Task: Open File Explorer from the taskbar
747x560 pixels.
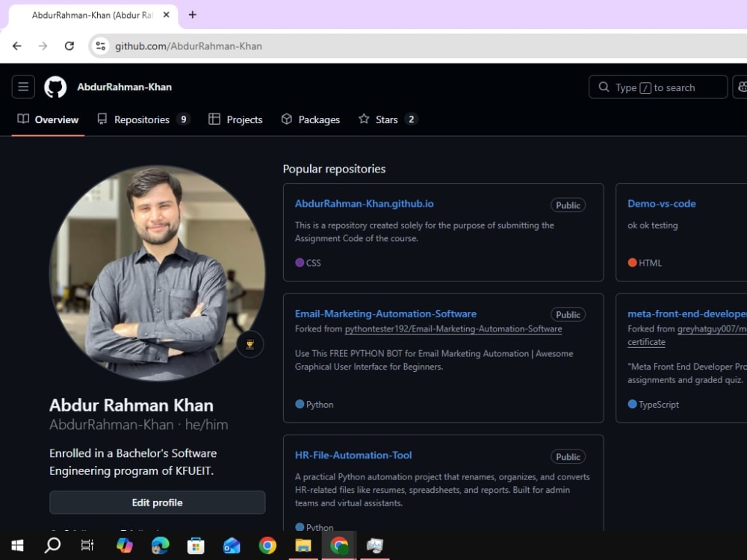Action: (x=303, y=545)
